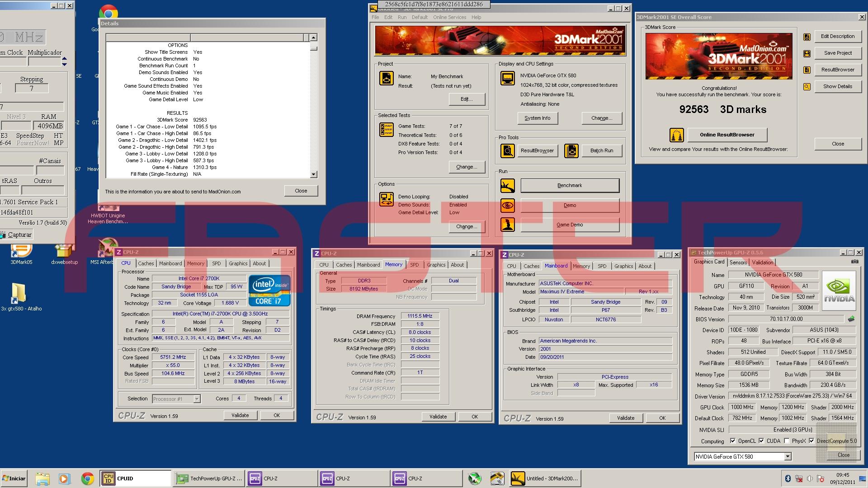Click scroll-up arrow in Details window
This screenshot has width=868, height=488.
(314, 38)
